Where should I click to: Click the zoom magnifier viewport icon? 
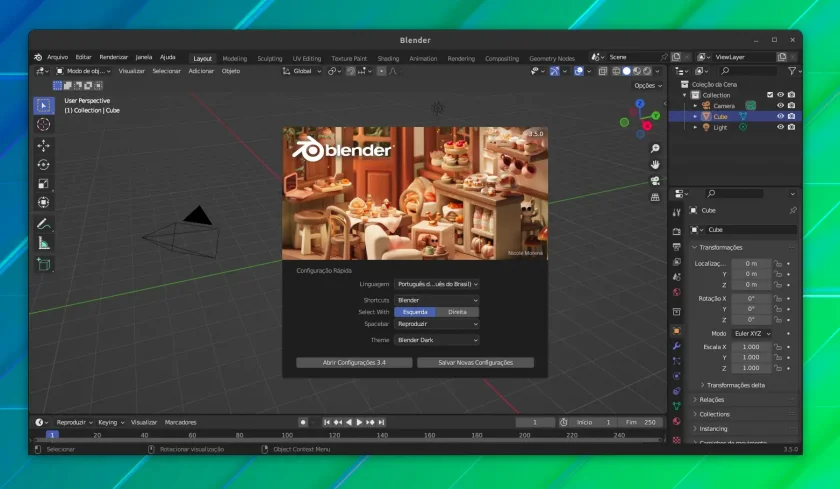point(655,148)
